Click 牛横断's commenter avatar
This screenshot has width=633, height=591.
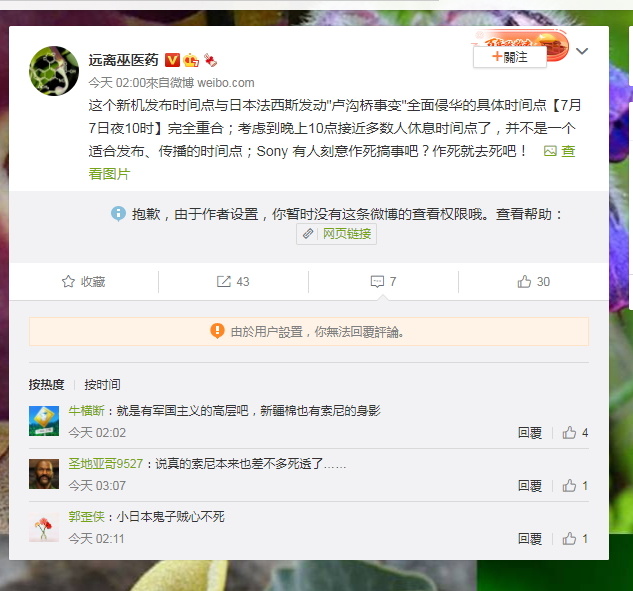[x=44, y=421]
